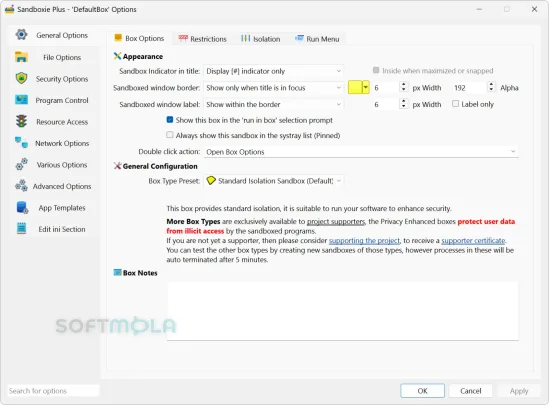Viewport: 549px width, 405px height.
Task: Click the Sandboxie Plus title bar icon
Action: pyautogui.click(x=9, y=9)
